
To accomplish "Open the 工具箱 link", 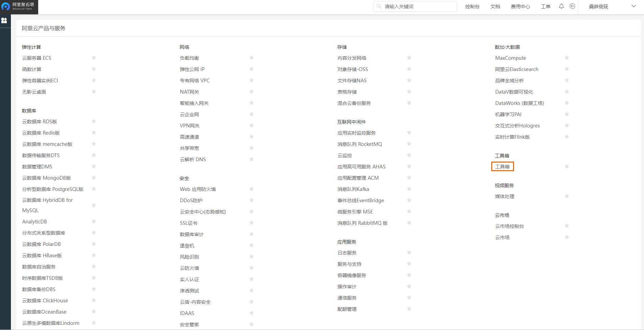I will [502, 167].
